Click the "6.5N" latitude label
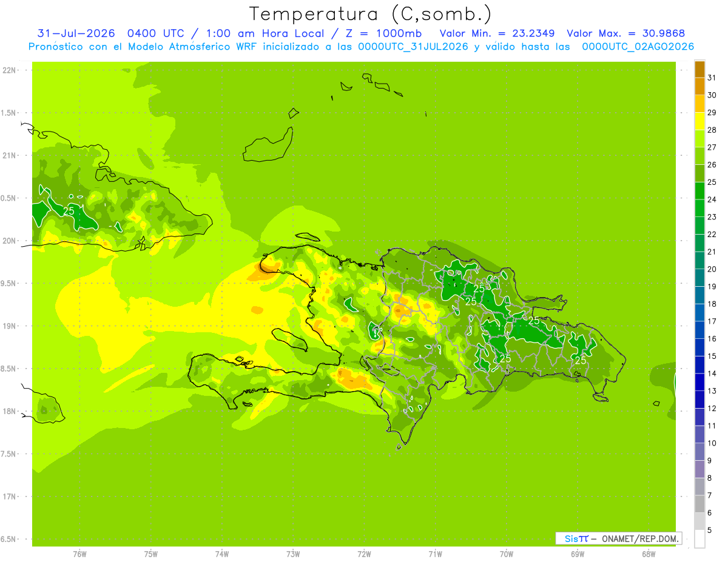The width and height of the screenshot is (728, 562). (x=9, y=539)
